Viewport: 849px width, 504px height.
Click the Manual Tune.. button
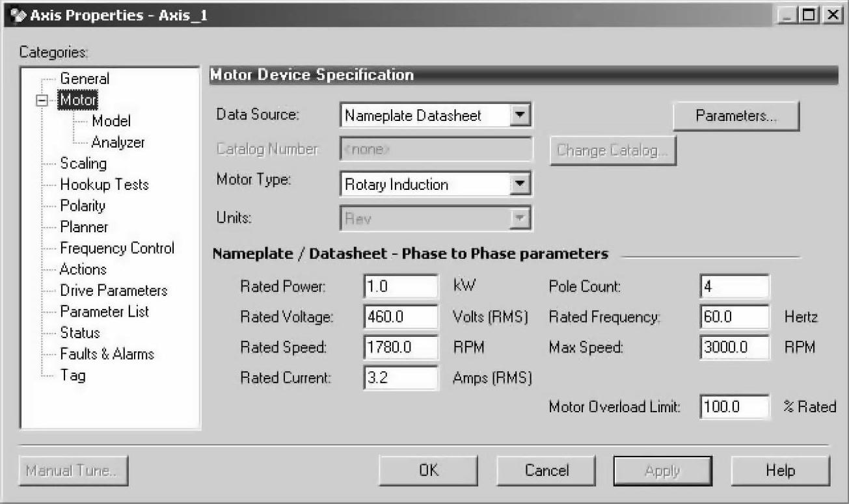74,470
